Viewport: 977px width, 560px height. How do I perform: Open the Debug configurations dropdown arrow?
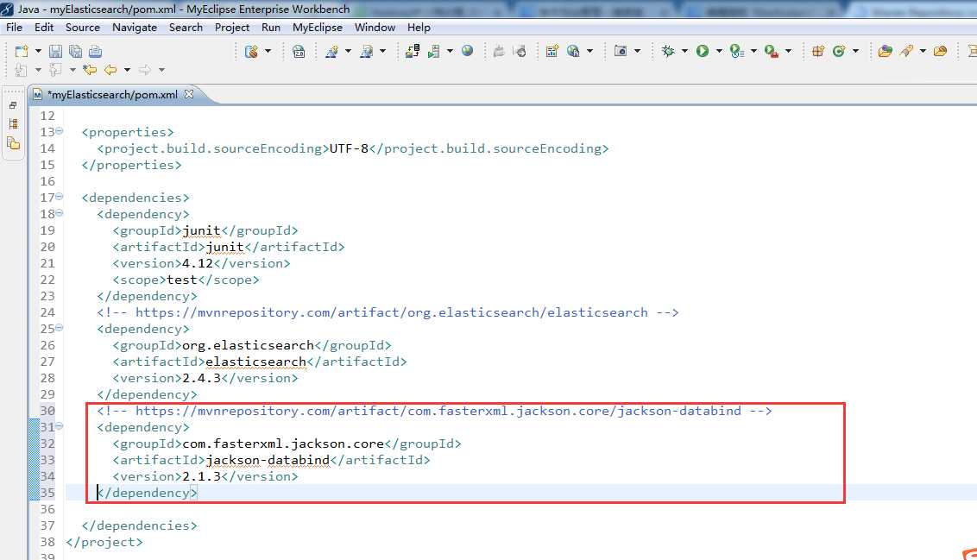(684, 51)
